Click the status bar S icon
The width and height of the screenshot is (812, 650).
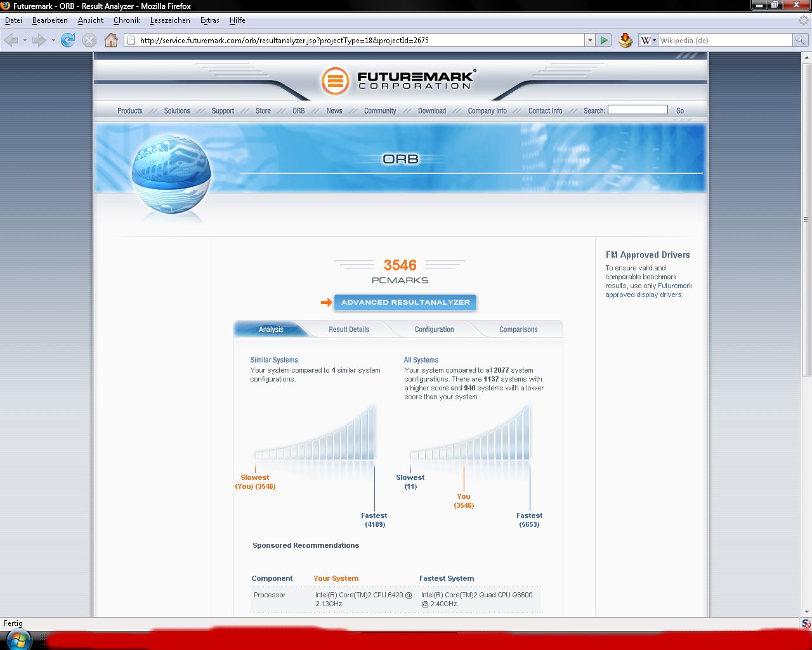806,623
